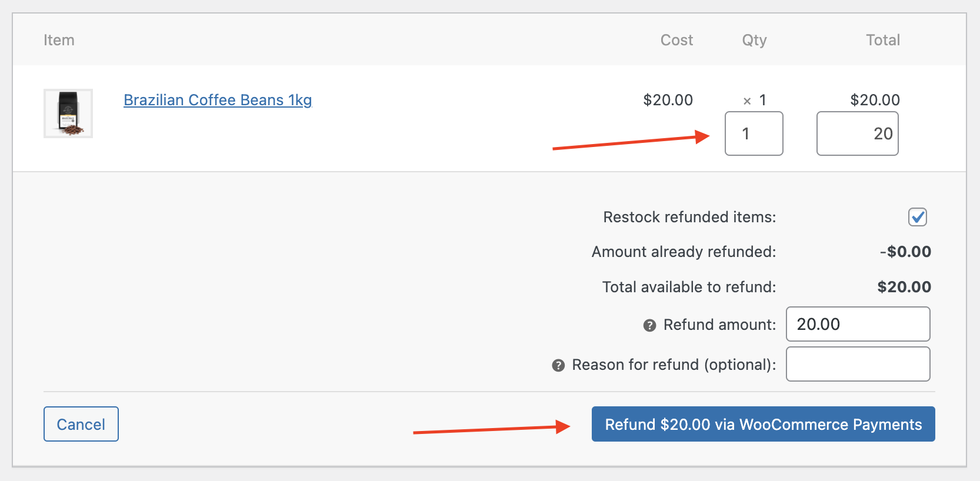Click the Total available to refund value
Viewport: 980px width, 481px height.
[x=904, y=287]
